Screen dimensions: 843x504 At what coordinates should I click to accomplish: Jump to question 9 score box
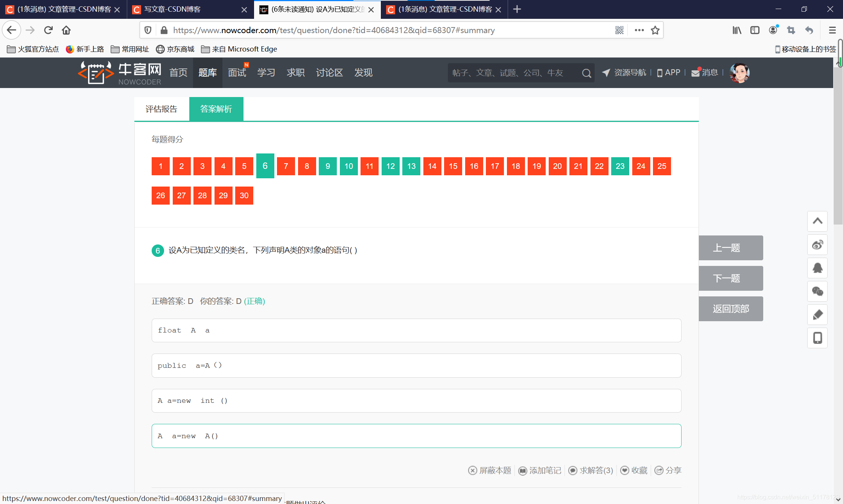pyautogui.click(x=328, y=166)
